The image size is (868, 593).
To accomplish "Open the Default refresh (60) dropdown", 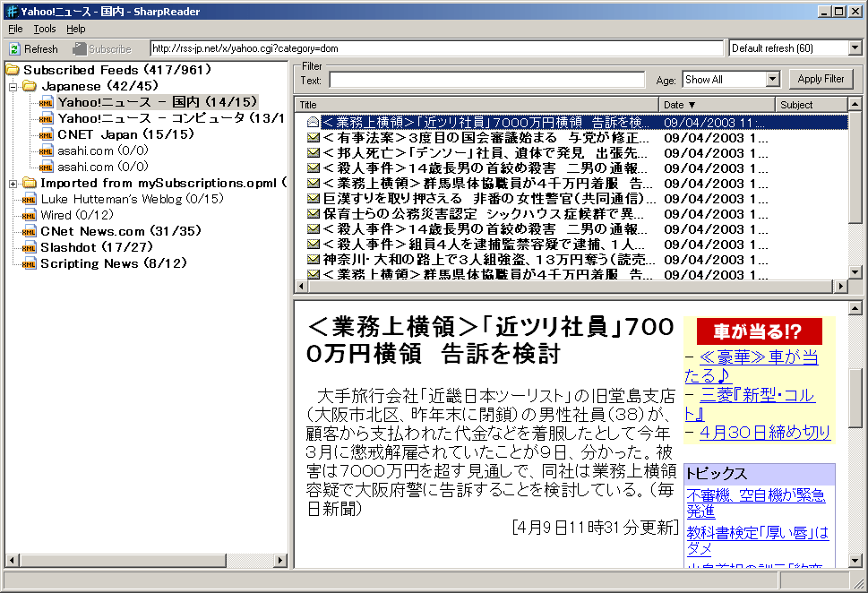I will [x=855, y=48].
